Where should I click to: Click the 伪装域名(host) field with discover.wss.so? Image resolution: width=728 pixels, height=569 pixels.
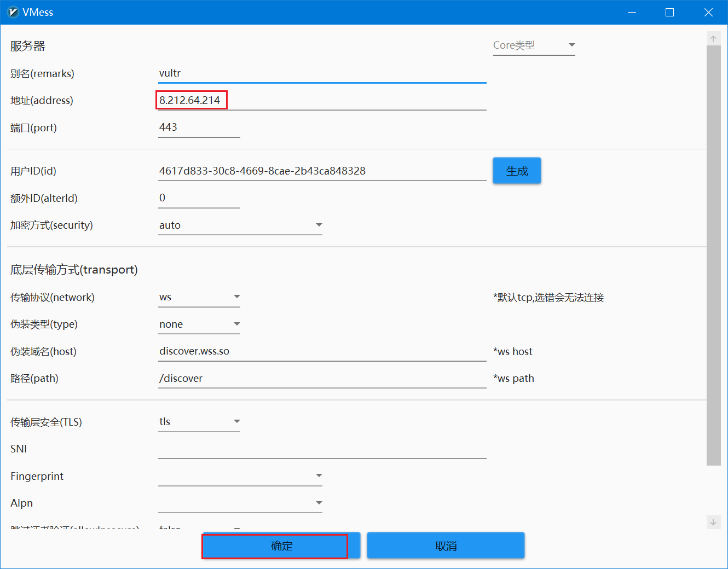(322, 351)
